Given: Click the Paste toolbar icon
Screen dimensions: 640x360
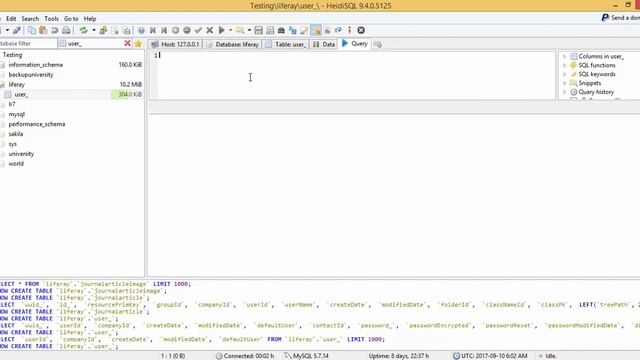Looking at the screenshot, I should tap(43, 30).
